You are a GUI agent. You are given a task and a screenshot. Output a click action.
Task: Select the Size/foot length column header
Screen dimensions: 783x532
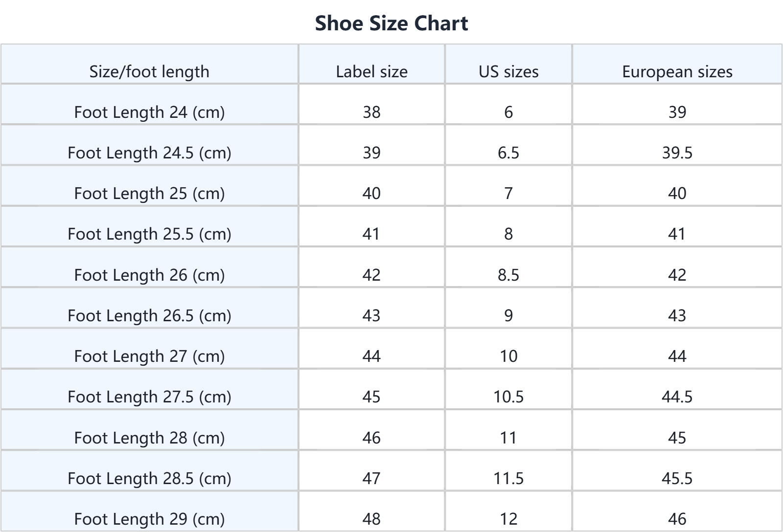(149, 72)
